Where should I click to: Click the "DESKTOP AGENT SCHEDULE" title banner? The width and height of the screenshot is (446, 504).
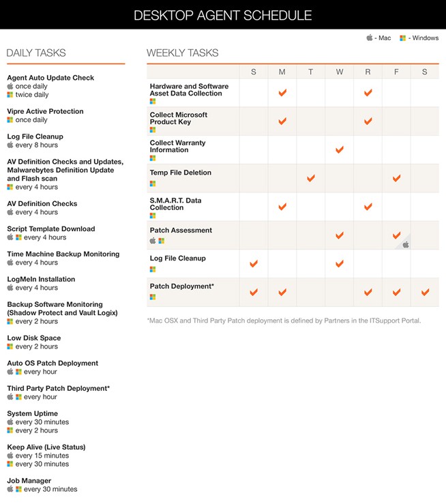tap(223, 15)
